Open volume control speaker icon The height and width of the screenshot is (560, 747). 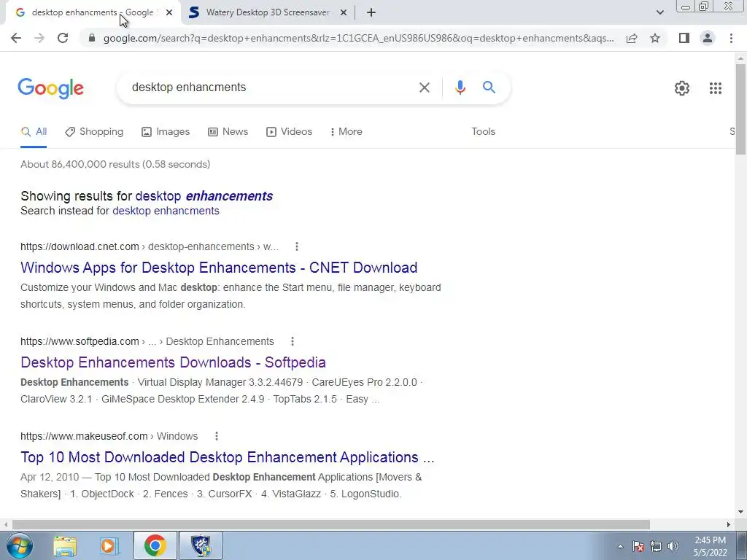[x=673, y=546]
